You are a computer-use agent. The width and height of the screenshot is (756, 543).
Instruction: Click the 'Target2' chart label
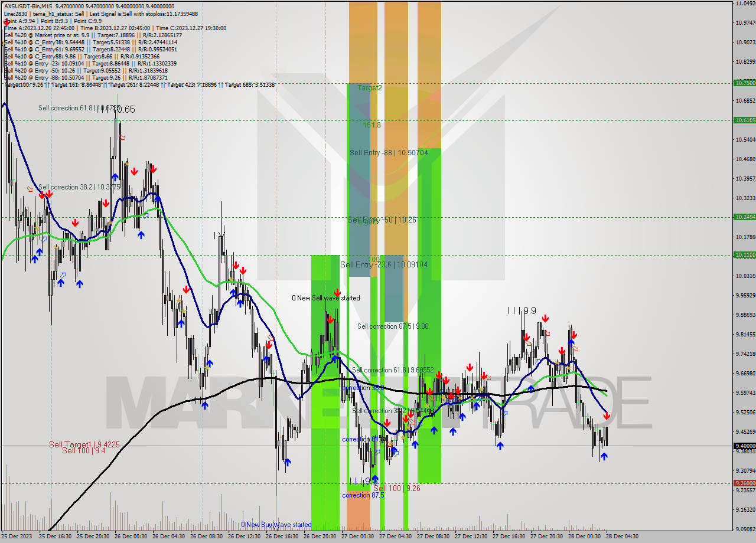(x=370, y=87)
